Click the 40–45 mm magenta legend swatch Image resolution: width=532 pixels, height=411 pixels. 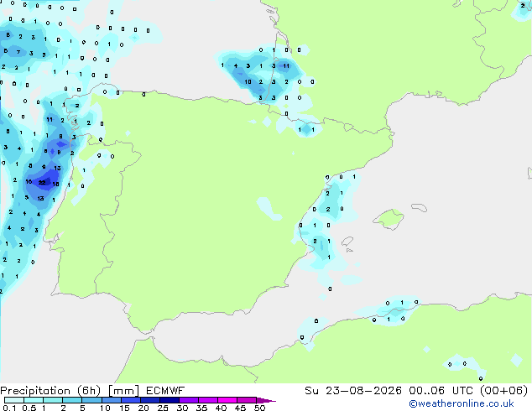click(x=227, y=400)
